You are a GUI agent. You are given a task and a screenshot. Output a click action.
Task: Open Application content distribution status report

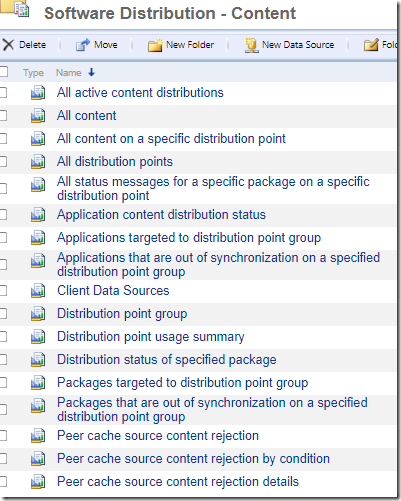coord(161,215)
